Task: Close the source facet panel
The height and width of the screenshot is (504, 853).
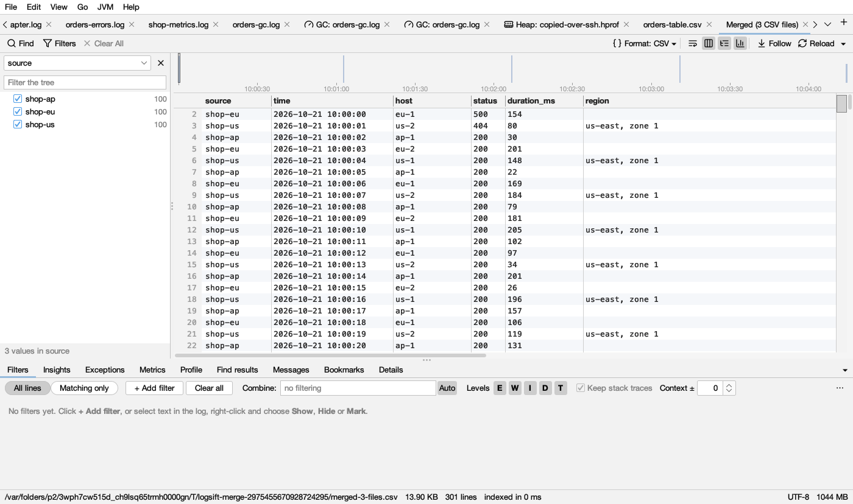Action: tap(161, 63)
